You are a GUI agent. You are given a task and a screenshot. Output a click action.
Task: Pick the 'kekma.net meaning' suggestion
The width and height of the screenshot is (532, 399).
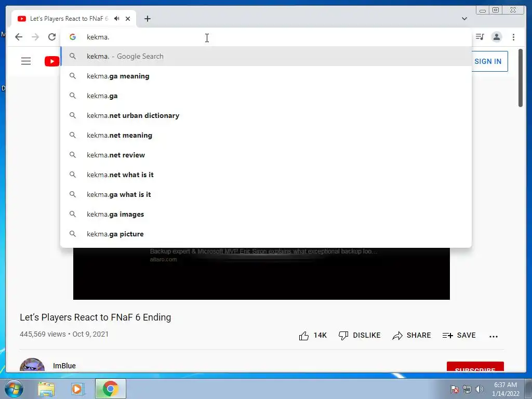(x=266, y=135)
